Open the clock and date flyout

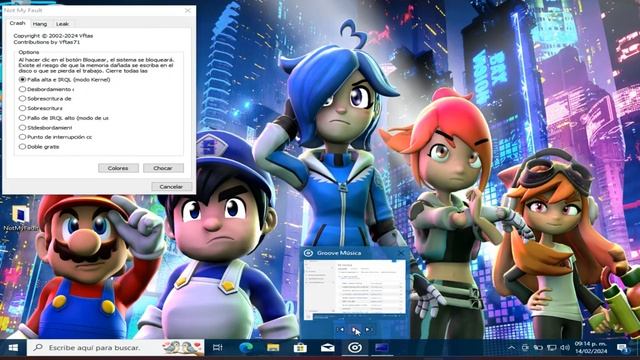(591, 348)
